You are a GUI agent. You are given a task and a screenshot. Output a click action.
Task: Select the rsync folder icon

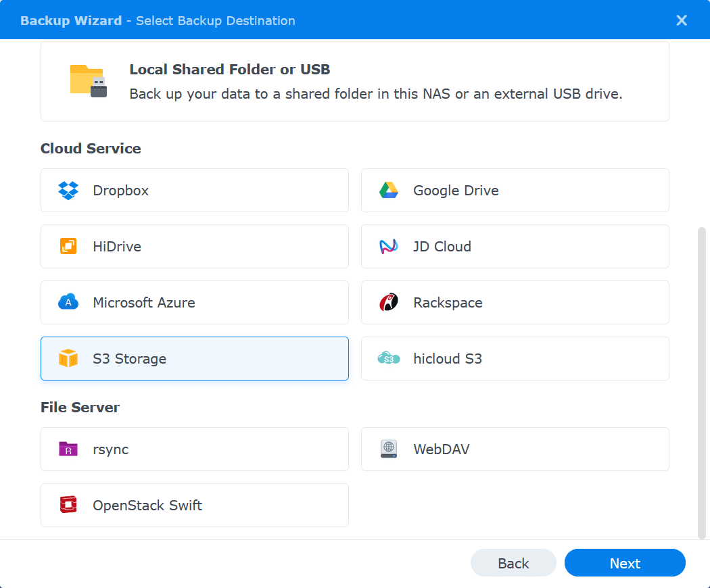(68, 449)
